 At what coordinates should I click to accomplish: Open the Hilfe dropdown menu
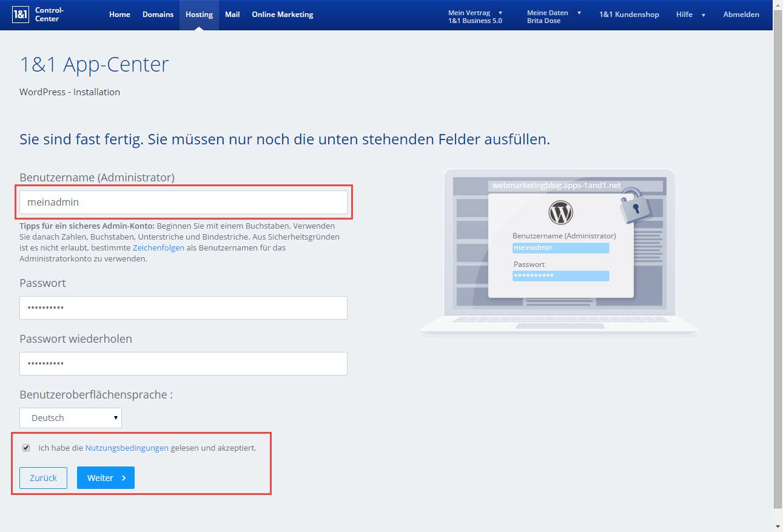690,15
